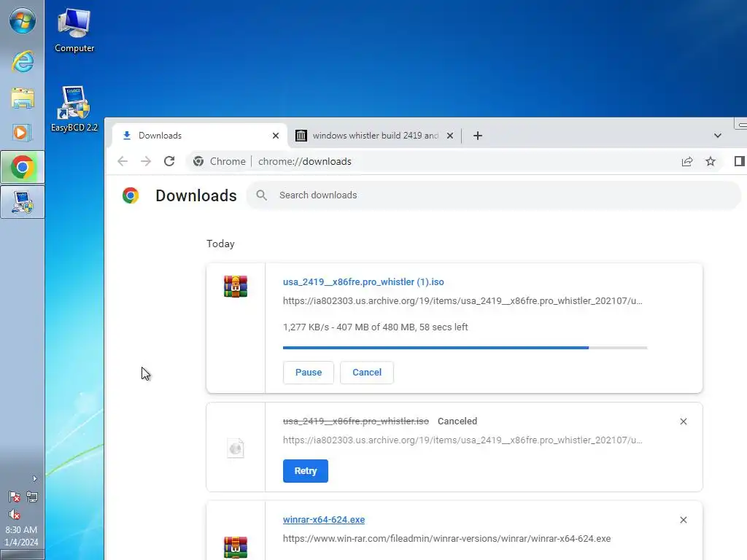
Task: Show hidden tray icons arrow
Action: [34, 478]
